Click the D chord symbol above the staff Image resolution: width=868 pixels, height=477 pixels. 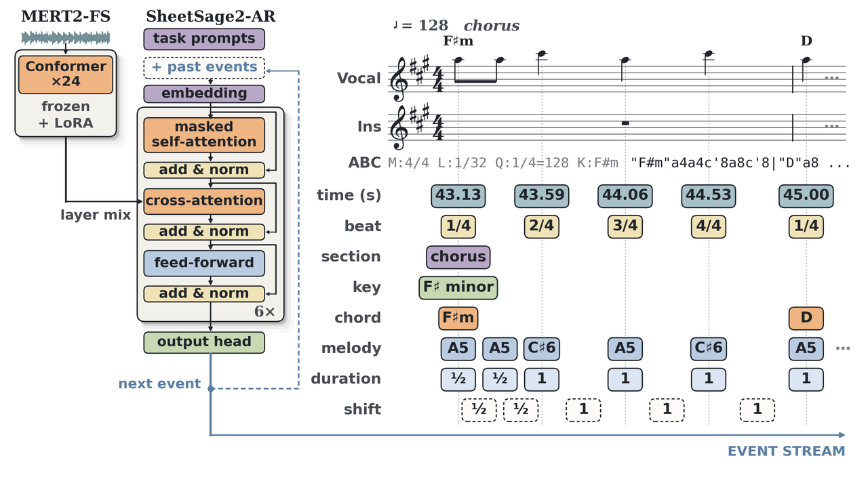806,41
